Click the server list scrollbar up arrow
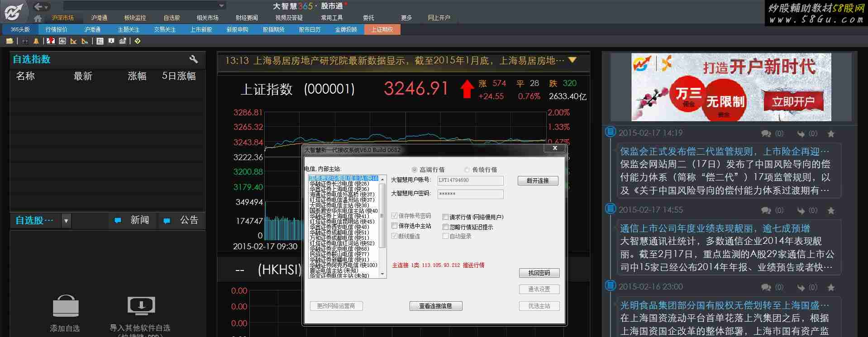 click(382, 179)
